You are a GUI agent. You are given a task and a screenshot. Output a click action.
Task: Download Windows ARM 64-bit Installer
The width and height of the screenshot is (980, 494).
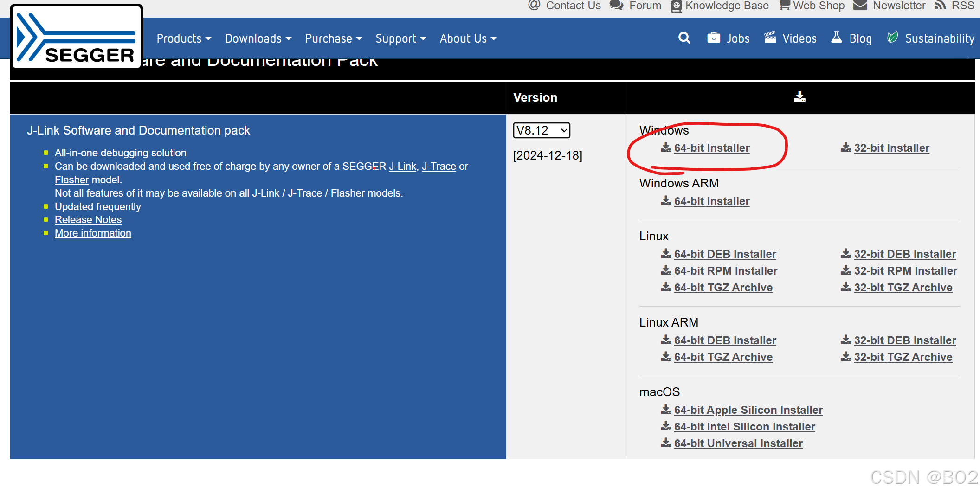(x=712, y=201)
